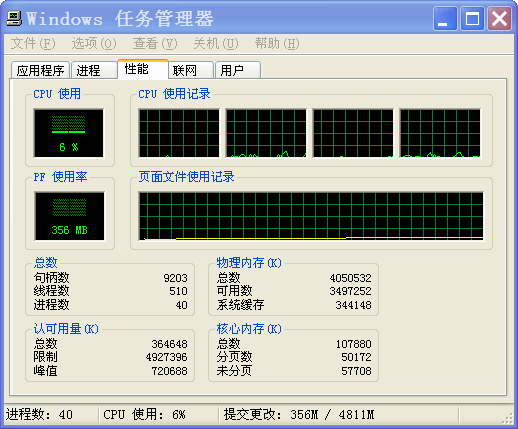Click the first CPU 使用记录 graph
518x429 pixels.
179,133
